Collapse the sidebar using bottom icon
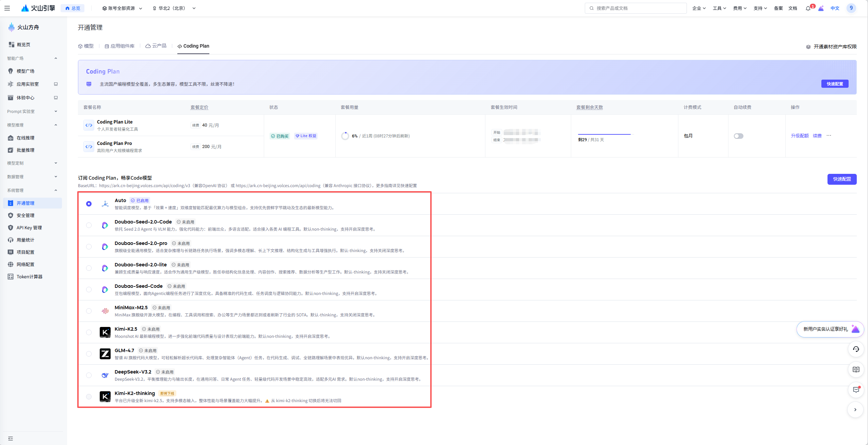The width and height of the screenshot is (868, 445). click(11, 439)
